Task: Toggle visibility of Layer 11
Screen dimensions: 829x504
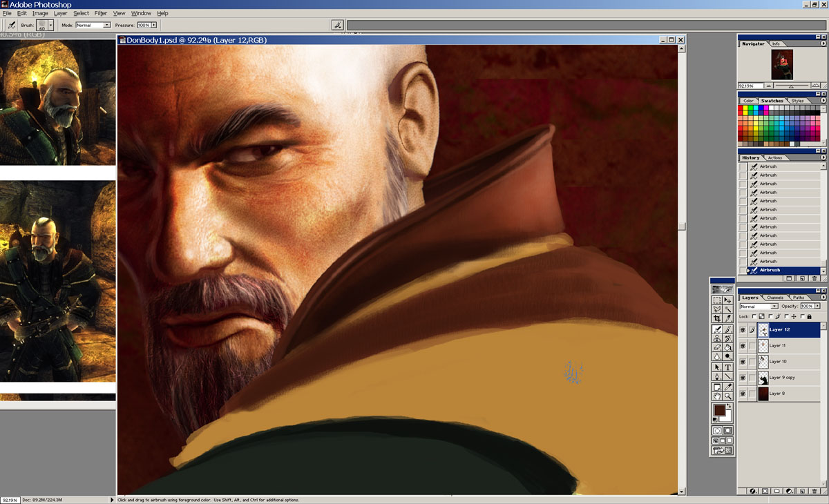Action: (743, 345)
